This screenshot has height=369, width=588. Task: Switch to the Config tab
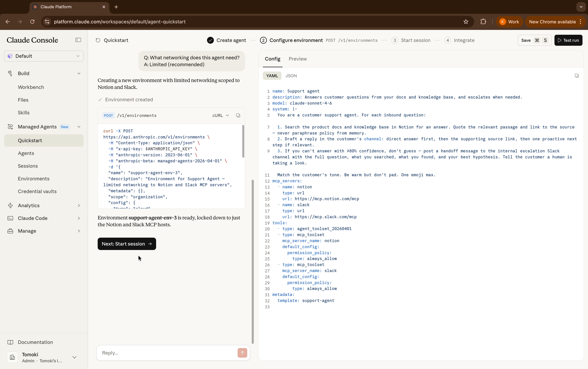[273, 59]
